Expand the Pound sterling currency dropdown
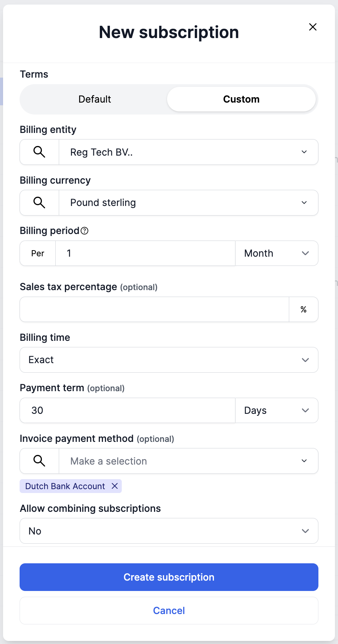The height and width of the screenshot is (644, 338). pyautogui.click(x=188, y=202)
